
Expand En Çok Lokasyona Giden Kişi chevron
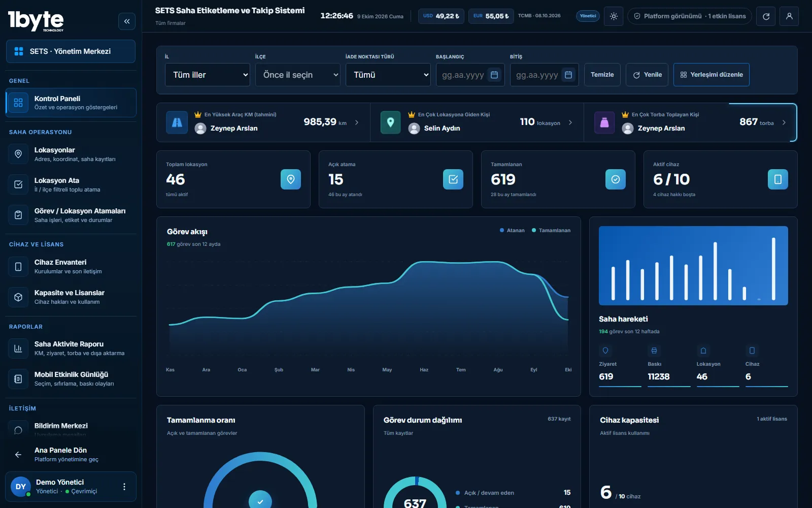570,122
